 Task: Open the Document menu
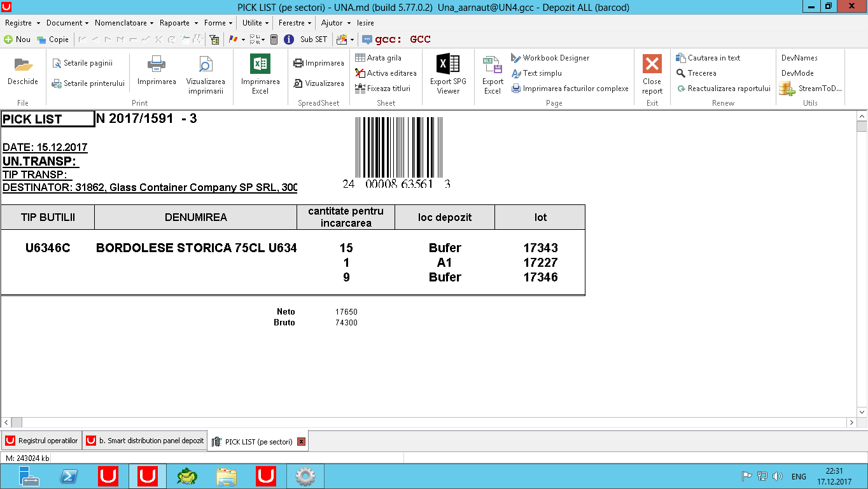click(x=67, y=23)
